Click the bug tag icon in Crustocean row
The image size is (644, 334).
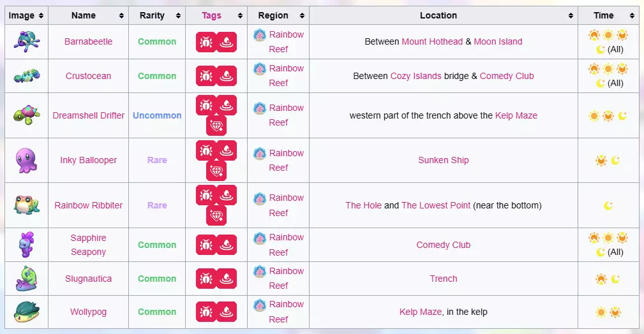tap(206, 76)
